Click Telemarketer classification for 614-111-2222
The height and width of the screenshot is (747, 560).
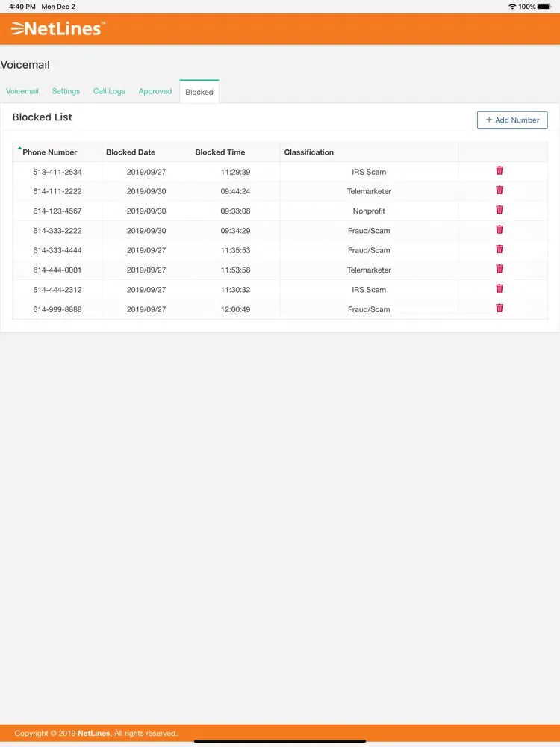click(x=369, y=191)
